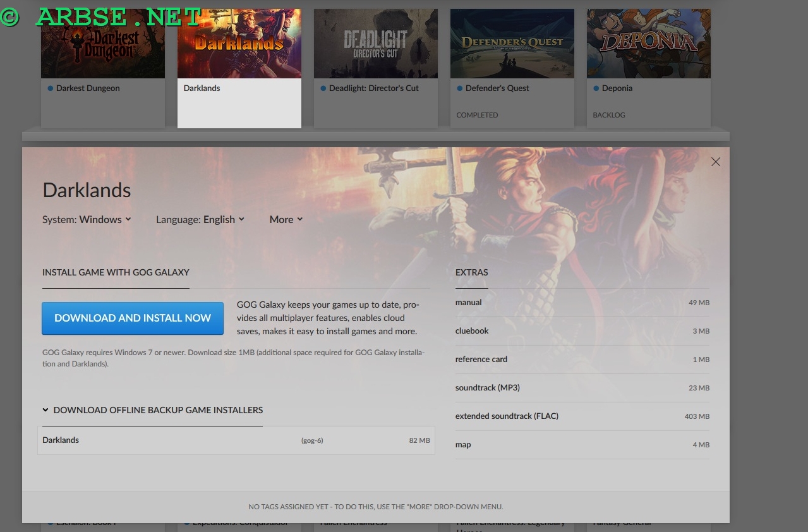Viewport: 808px width, 532px height.
Task: Click the Deadlight: Director's Cut title
Action: click(374, 88)
